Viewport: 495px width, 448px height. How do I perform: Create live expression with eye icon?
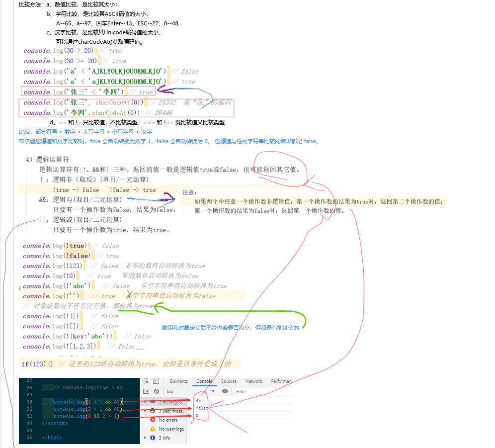(225, 391)
